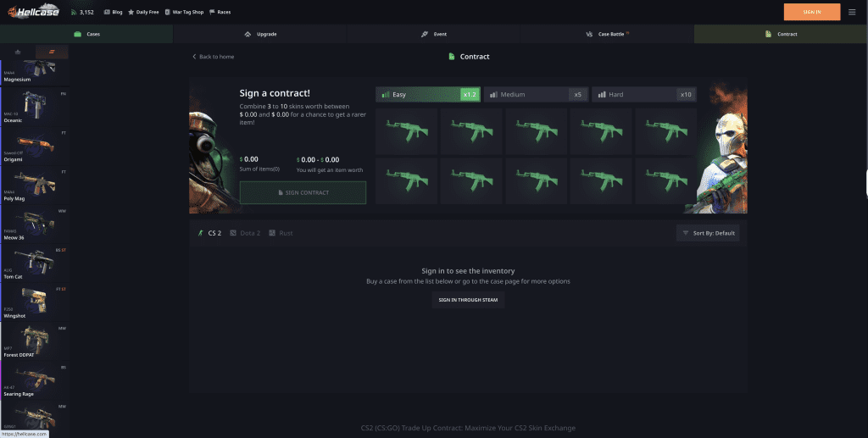Open the Daily Free link
This screenshot has height=438, width=868.
point(143,12)
